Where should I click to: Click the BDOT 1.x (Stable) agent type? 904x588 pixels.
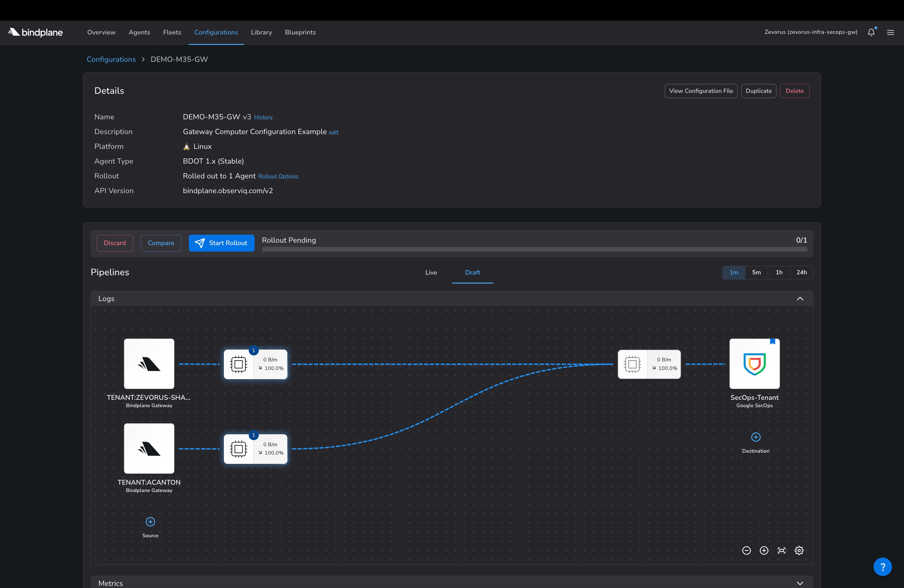pyautogui.click(x=213, y=161)
